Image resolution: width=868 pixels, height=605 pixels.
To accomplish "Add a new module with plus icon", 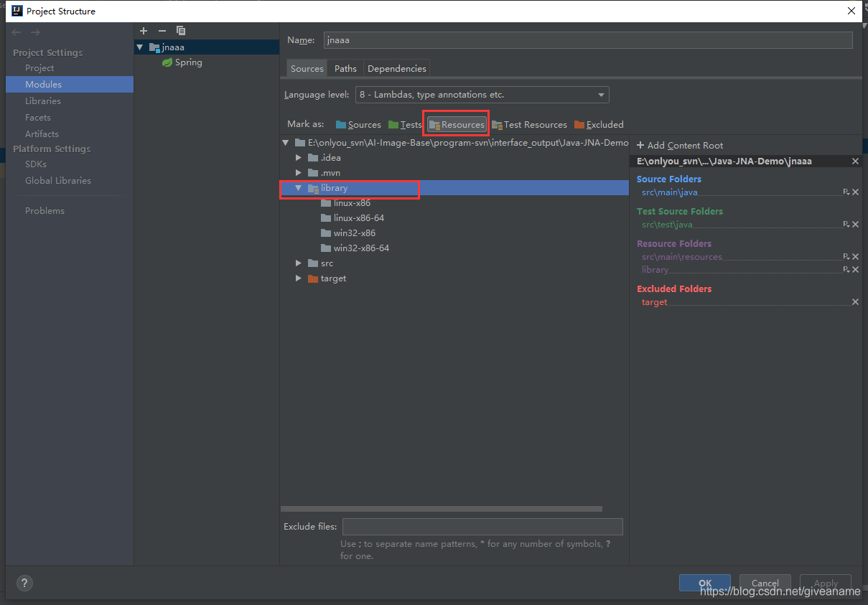I will pyautogui.click(x=144, y=31).
